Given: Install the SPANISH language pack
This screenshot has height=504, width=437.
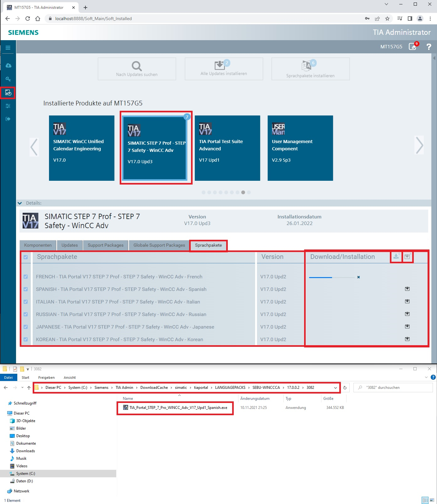Looking at the screenshot, I should pyautogui.click(x=407, y=289).
